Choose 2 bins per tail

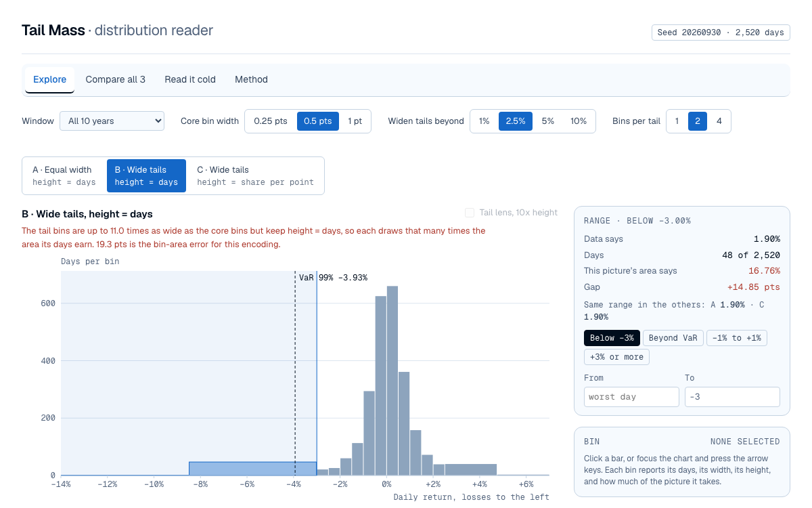tap(698, 121)
